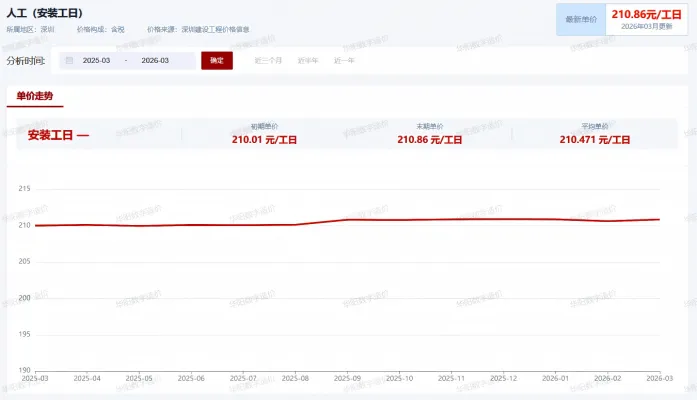
Task: Click the 人工（安装工日） page title
Action: (45, 13)
